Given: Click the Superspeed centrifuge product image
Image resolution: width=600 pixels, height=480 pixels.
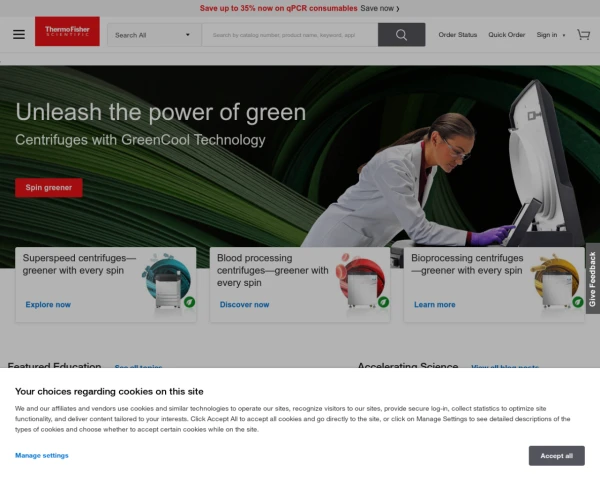Looking at the screenshot, I should click(x=168, y=282).
